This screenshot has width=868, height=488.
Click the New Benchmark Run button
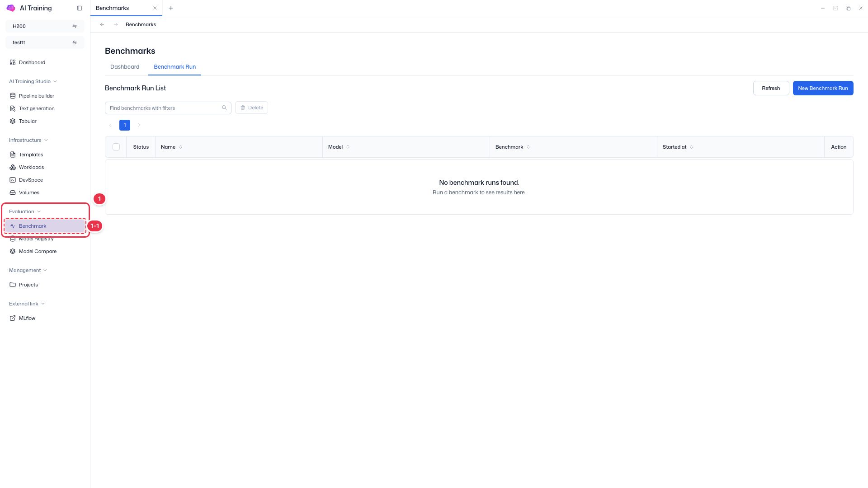click(823, 88)
